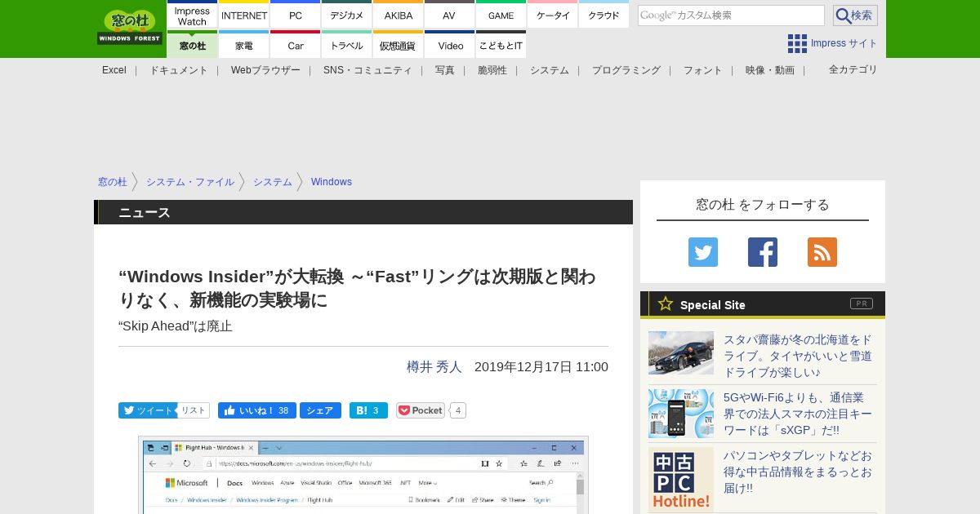Viewport: 980px width, 514px height.
Task: Open the Flight Hub article screenshot
Action: tap(363, 475)
